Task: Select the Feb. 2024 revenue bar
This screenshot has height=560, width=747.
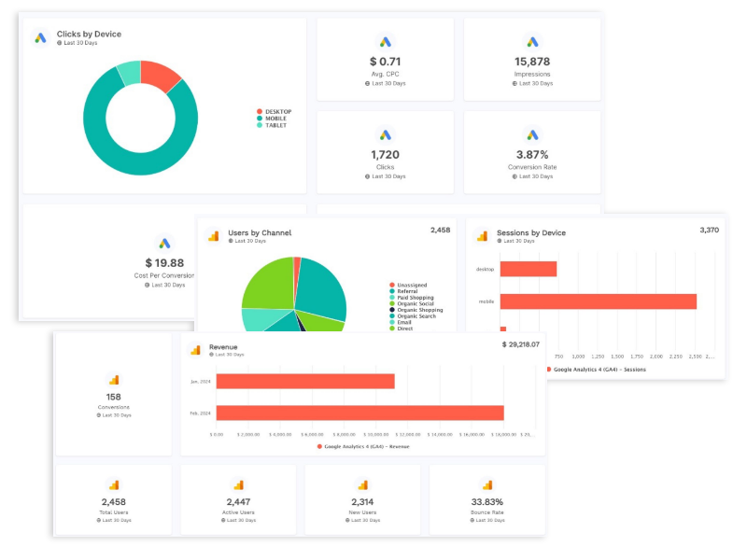Action: [x=359, y=413]
